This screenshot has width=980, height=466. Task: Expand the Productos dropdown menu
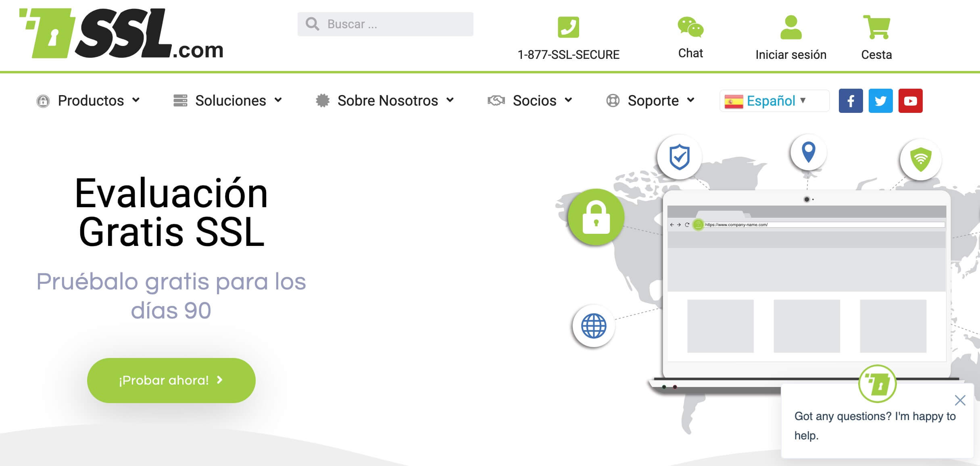pyautogui.click(x=88, y=100)
